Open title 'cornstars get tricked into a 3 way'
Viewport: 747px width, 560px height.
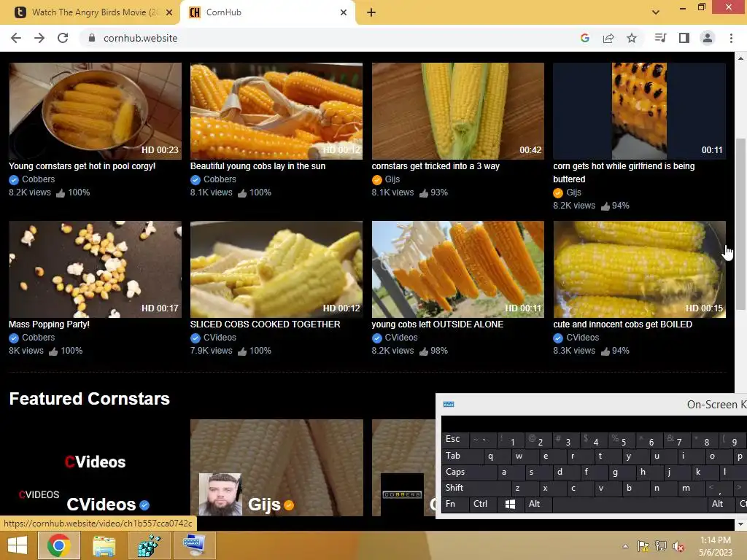436,166
